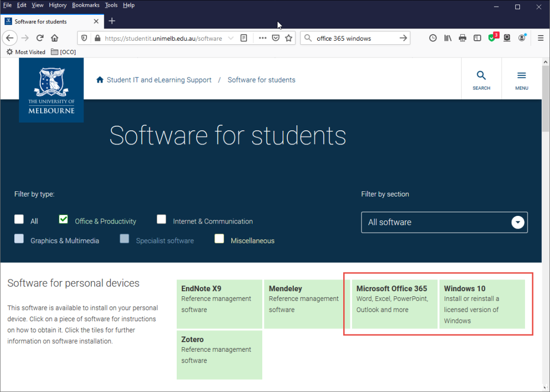Open page actions ellipsis menu

tap(262, 38)
